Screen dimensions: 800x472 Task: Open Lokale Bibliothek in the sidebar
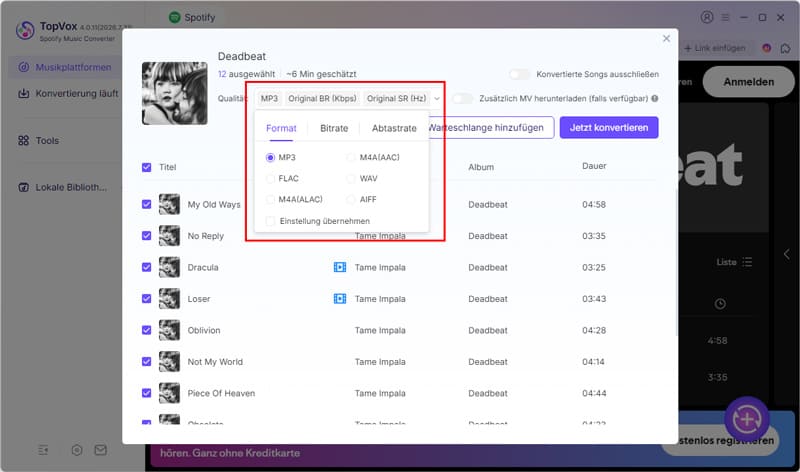pos(62,187)
